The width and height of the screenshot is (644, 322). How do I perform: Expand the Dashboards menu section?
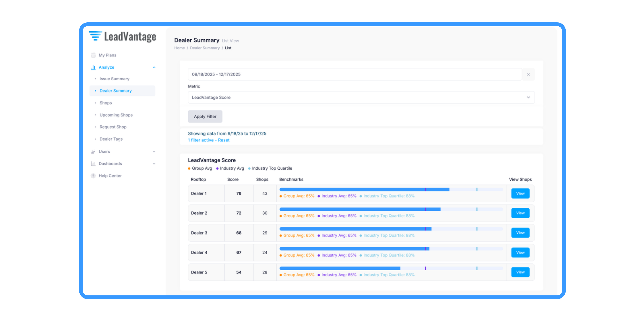click(x=154, y=164)
